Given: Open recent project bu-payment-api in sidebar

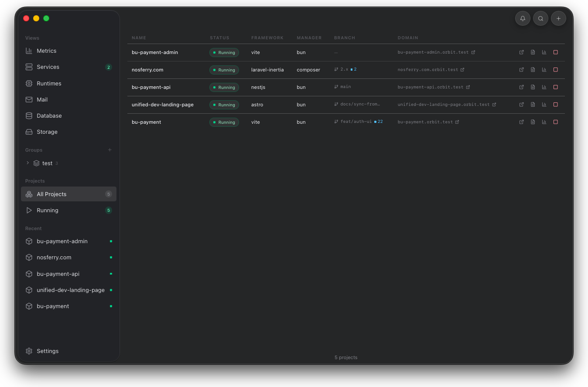Looking at the screenshot, I should (68, 274).
